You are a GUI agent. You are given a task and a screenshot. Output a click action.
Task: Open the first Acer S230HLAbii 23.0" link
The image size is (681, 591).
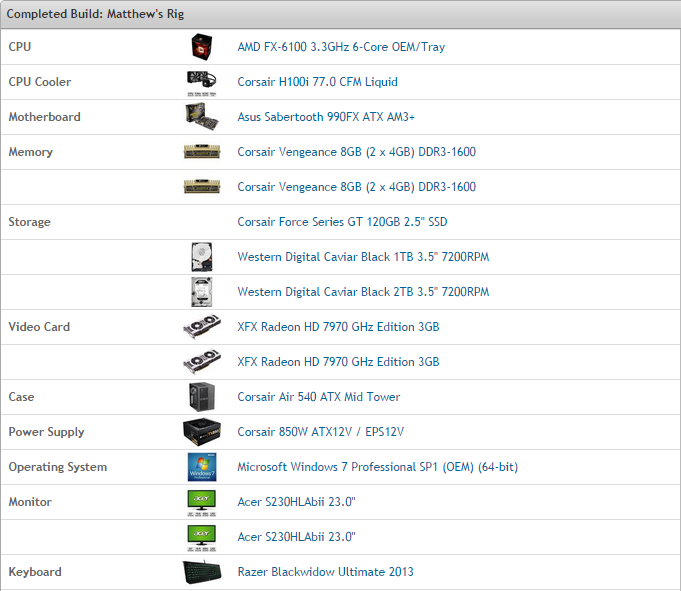pyautogui.click(x=296, y=502)
